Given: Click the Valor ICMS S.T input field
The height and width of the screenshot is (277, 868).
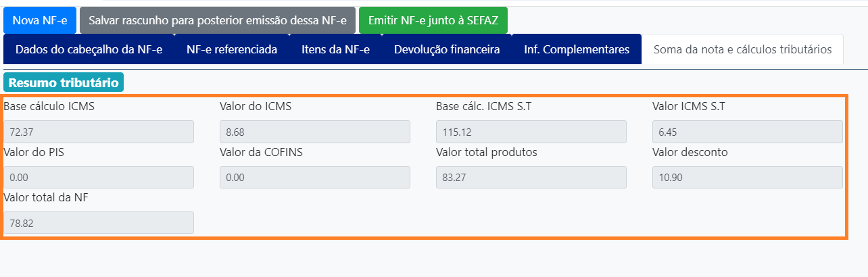Looking at the screenshot, I should pos(748,132).
